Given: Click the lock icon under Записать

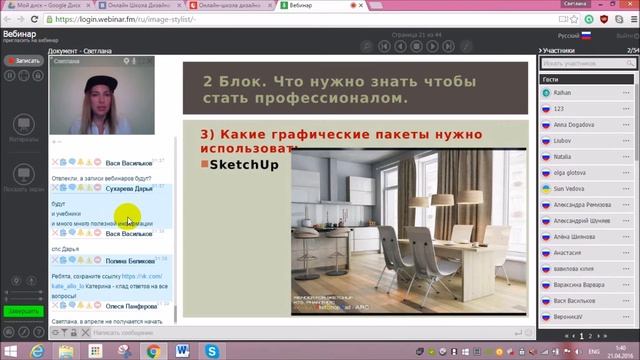Looking at the screenshot, I should tap(38, 76).
